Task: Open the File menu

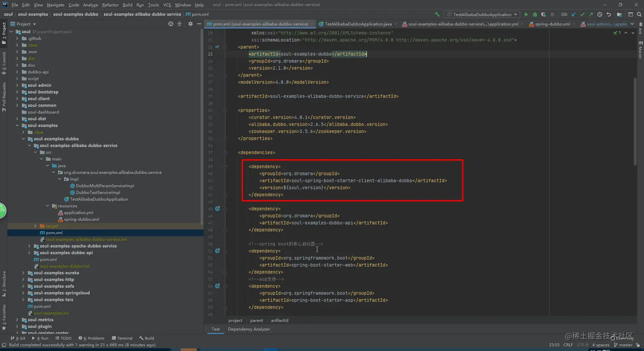Action: (15, 5)
